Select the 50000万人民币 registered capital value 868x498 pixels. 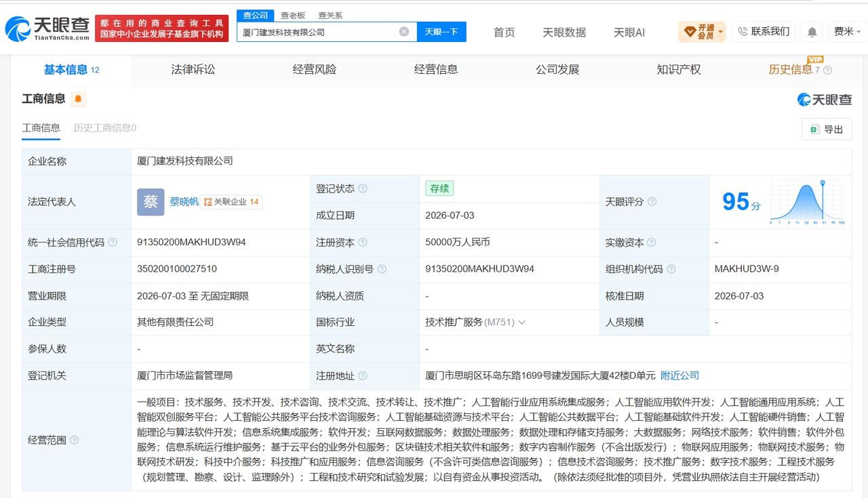pyautogui.click(x=458, y=243)
